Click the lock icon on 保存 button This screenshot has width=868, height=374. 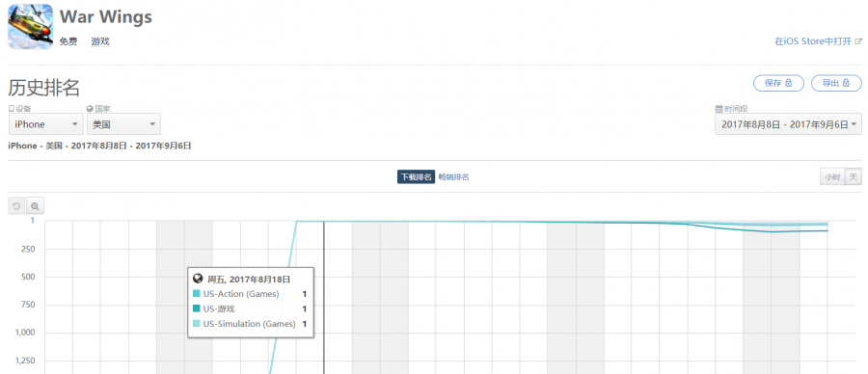[x=789, y=83]
